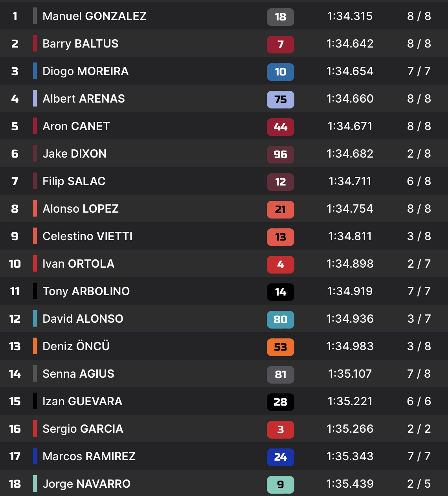Image resolution: width=448 pixels, height=496 pixels.
Task: Click the orange team color bar beside Deniz ÖNCÜ
Action: tap(35, 346)
